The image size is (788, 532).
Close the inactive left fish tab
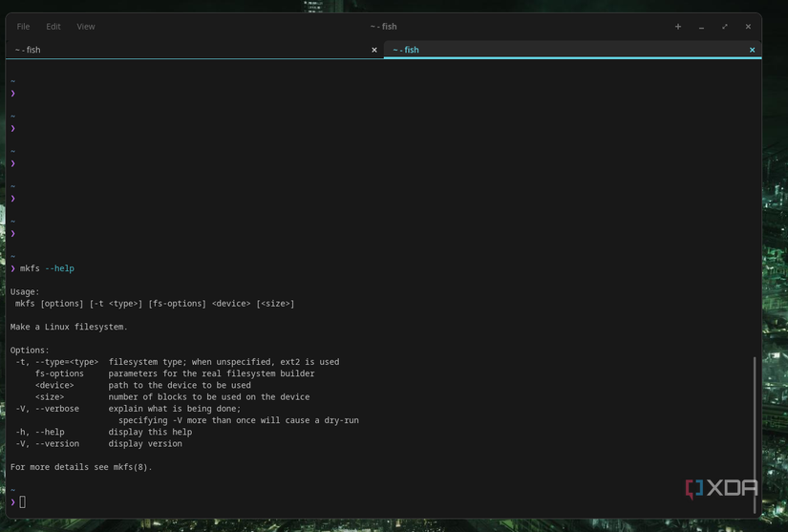374,50
